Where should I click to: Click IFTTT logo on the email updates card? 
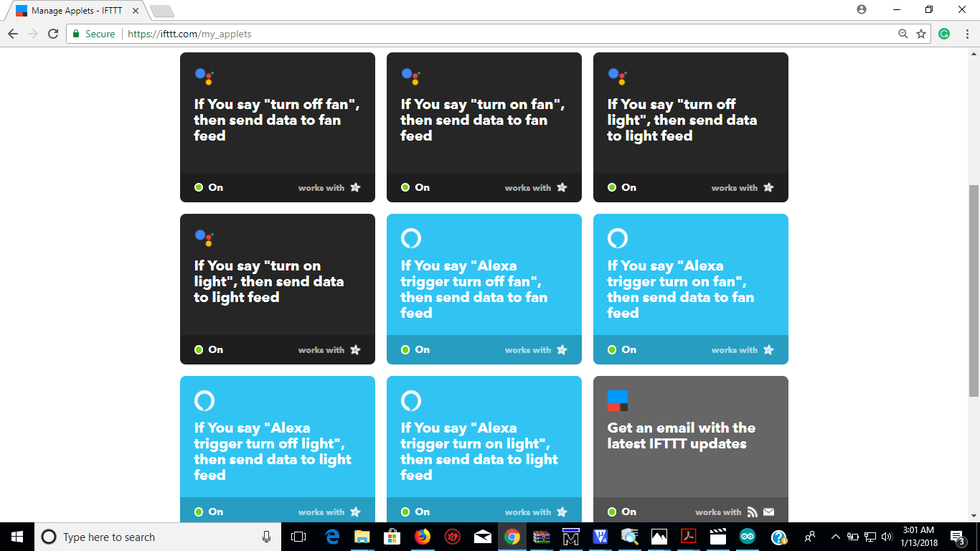pos(618,400)
